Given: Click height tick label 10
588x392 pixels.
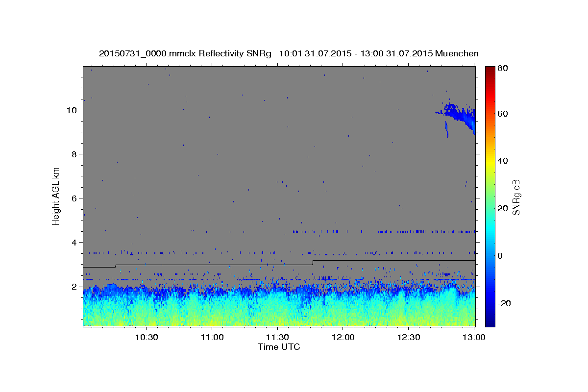Looking at the screenshot, I should coord(72,110).
